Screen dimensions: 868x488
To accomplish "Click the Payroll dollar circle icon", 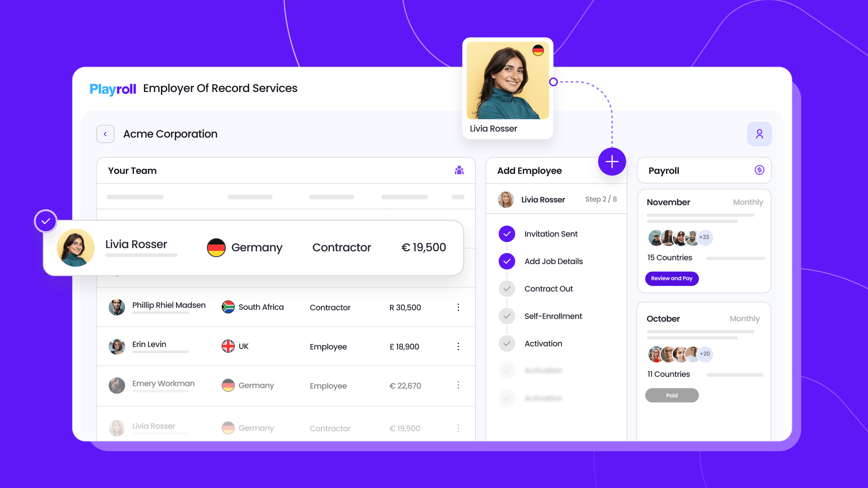I will (759, 170).
